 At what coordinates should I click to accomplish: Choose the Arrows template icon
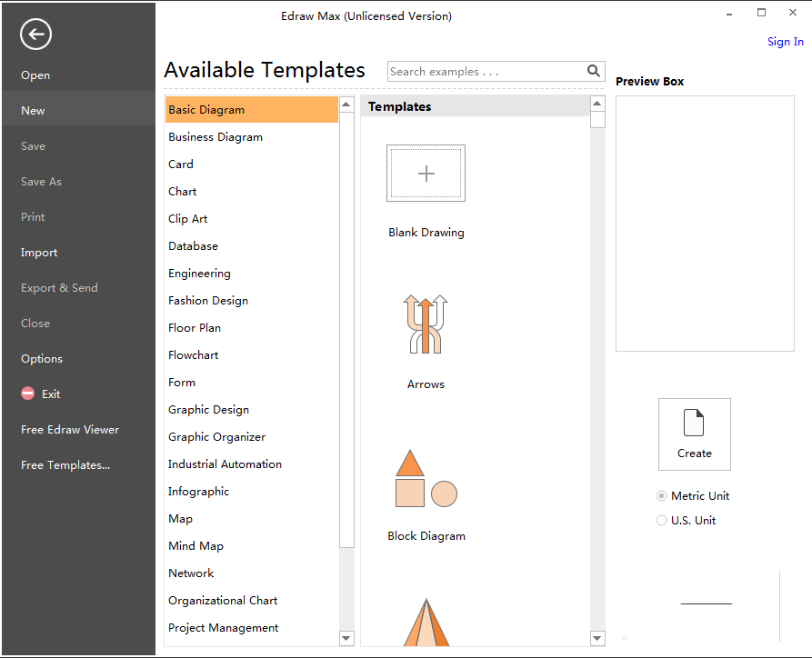coord(426,324)
